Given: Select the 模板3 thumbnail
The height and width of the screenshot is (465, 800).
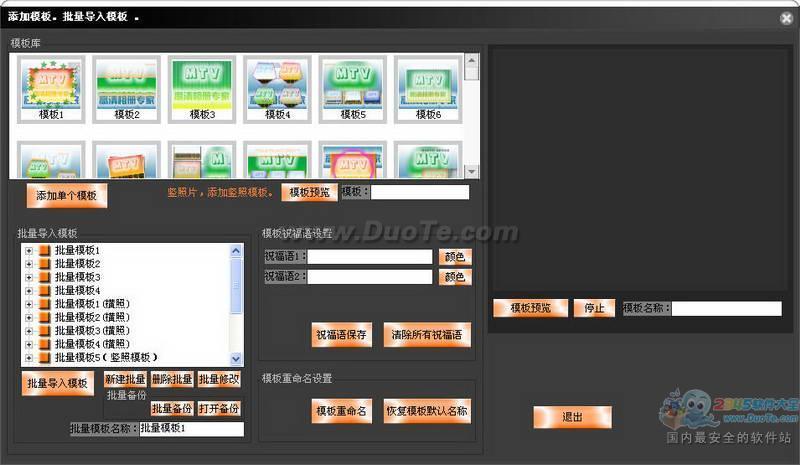Looking at the screenshot, I should coord(202,89).
